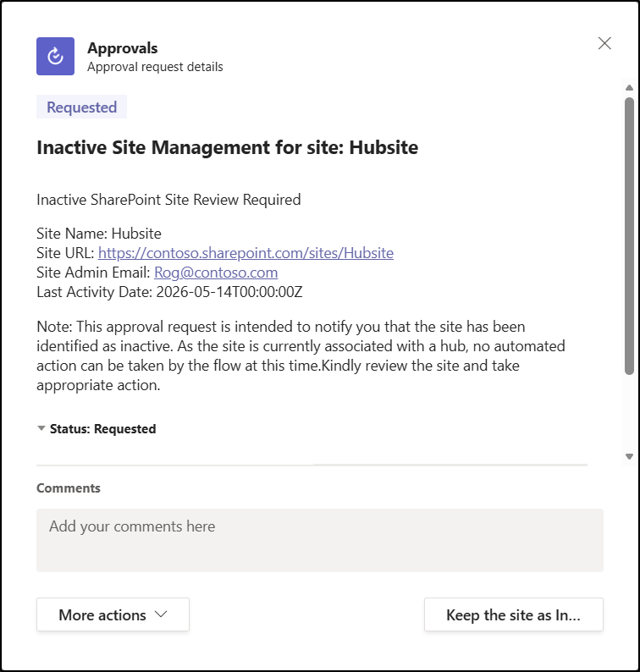Click the 'Last Activity Date: 2026-05-14T00:00:00Z' text
This screenshot has height=672, width=640.
point(169,292)
